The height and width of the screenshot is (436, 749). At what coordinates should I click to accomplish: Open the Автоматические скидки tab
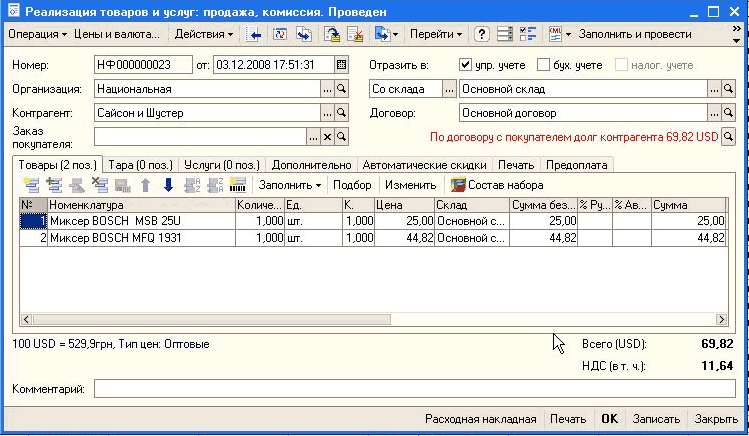(425, 165)
